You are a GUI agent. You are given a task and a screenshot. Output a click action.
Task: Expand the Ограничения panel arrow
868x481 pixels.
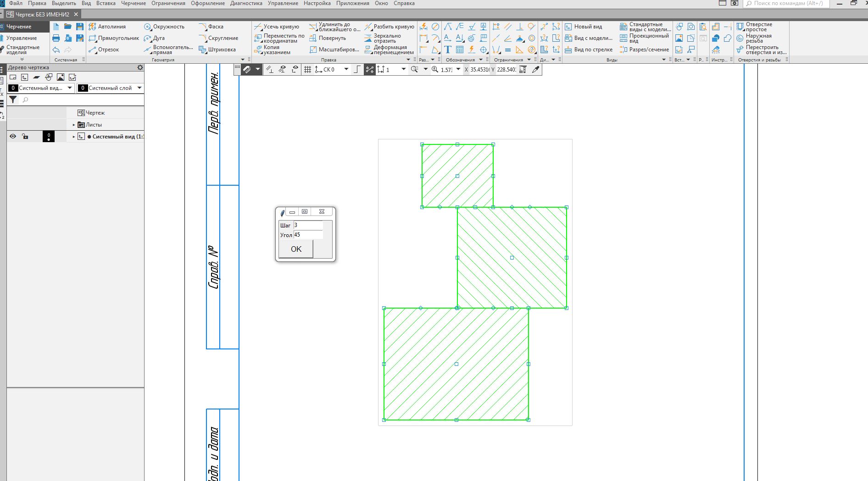point(529,60)
